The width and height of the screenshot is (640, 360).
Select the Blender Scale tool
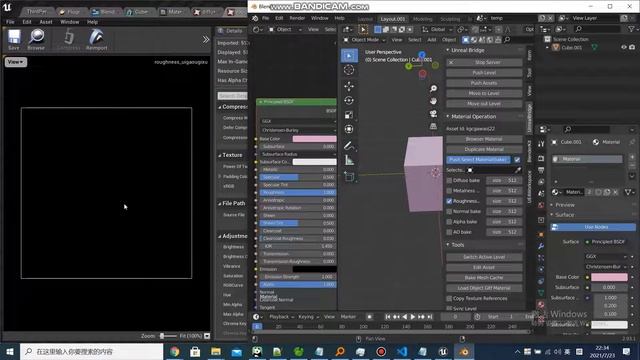(x=349, y=115)
